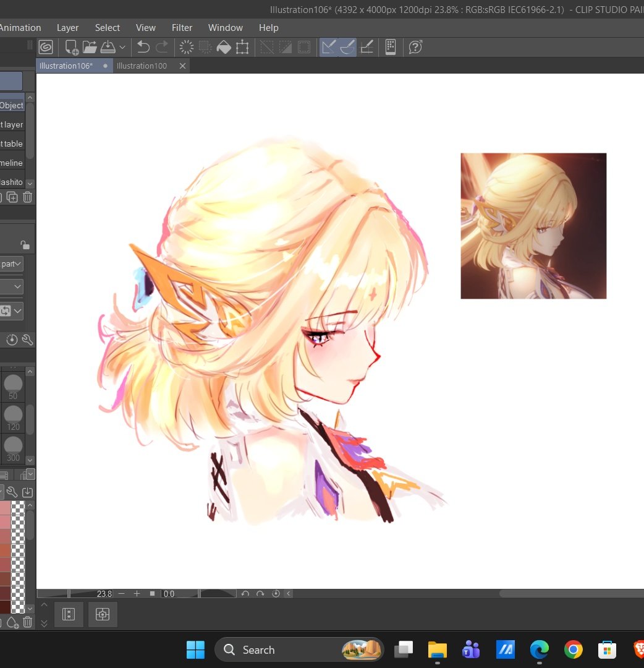Toggle Snap to Special Ruler

pyautogui.click(x=347, y=47)
